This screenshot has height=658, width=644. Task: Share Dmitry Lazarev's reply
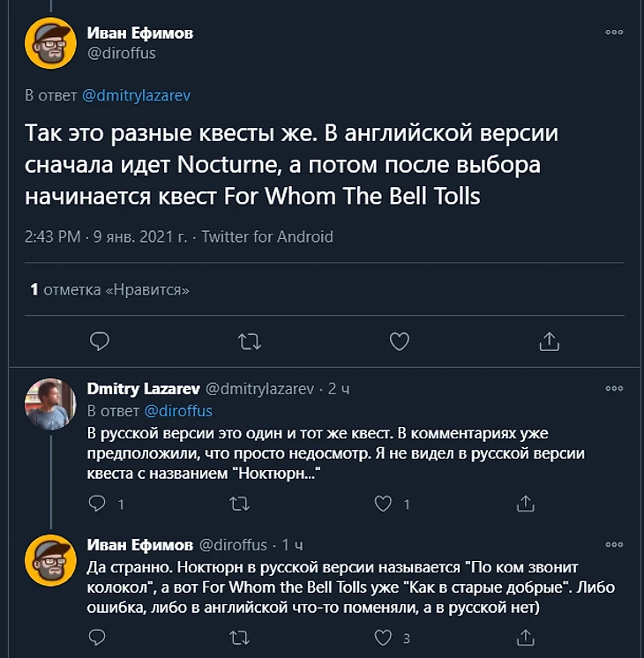click(525, 505)
